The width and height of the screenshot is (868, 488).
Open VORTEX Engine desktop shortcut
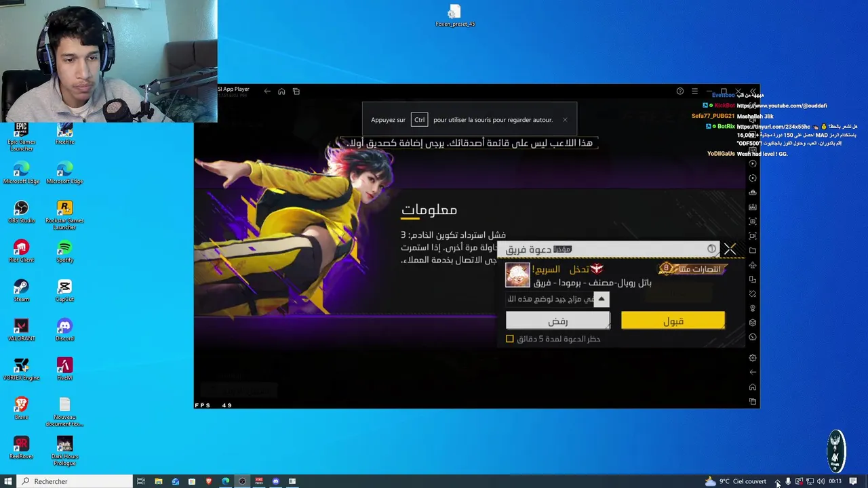(x=21, y=369)
